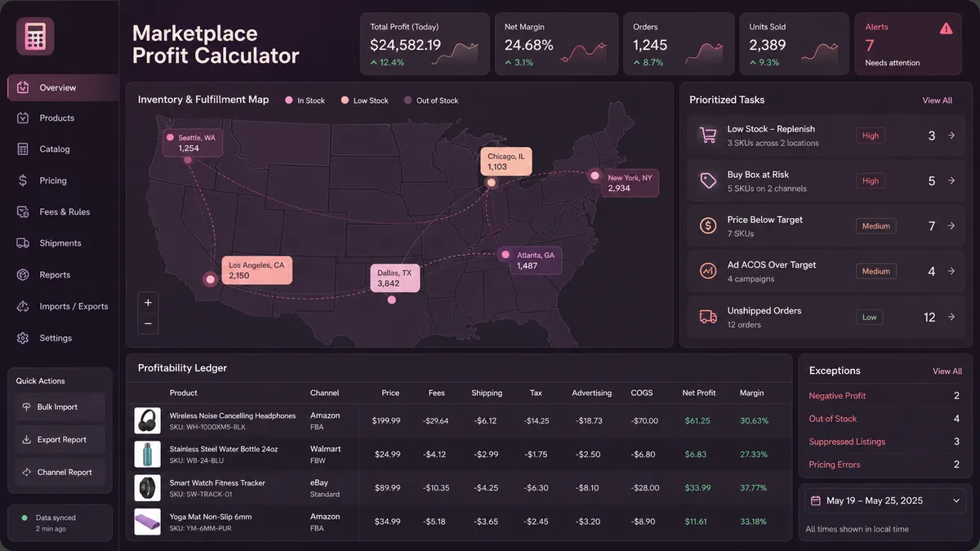Image resolution: width=980 pixels, height=551 pixels.
Task: Click View All in Prioritized Tasks
Action: 937,100
